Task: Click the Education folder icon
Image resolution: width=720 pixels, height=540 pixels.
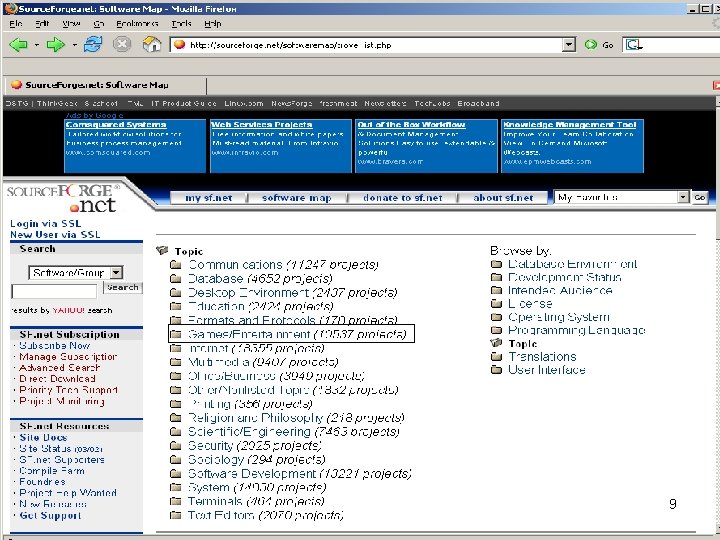Action: [x=175, y=306]
